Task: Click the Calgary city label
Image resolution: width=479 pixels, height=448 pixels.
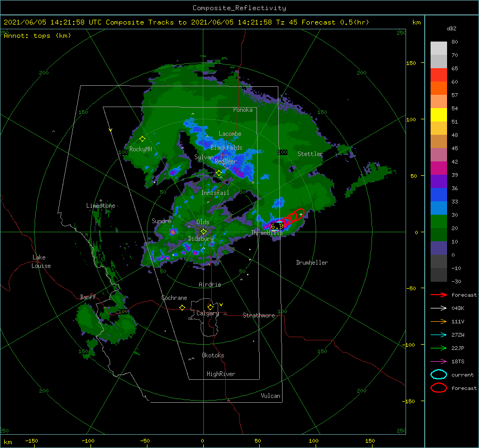Action: pyautogui.click(x=208, y=313)
